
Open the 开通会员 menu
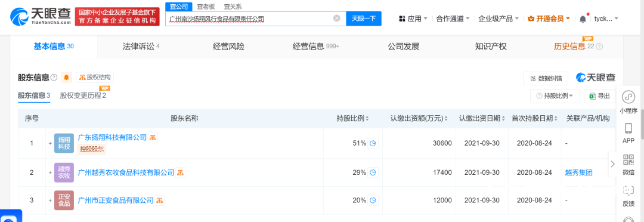click(549, 18)
